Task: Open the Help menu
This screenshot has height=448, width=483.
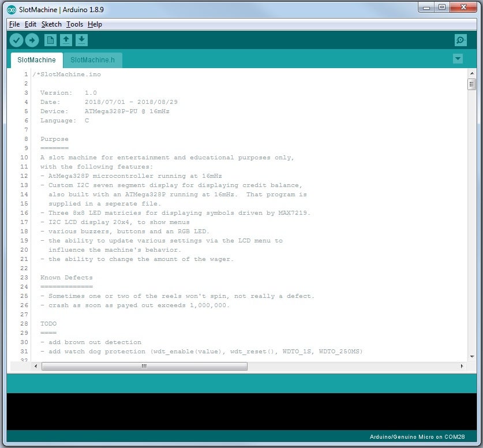Action: pos(95,24)
